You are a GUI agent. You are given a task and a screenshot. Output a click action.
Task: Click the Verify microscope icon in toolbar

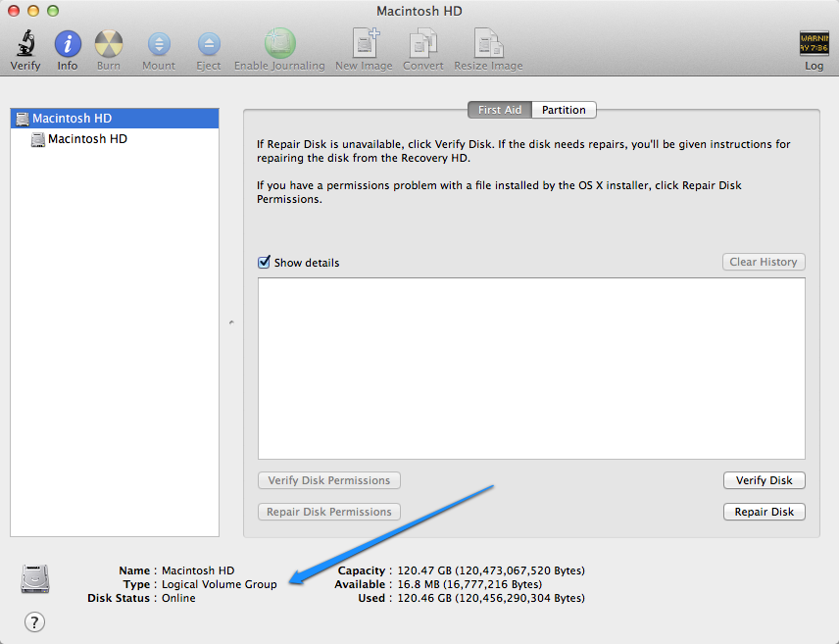point(25,43)
